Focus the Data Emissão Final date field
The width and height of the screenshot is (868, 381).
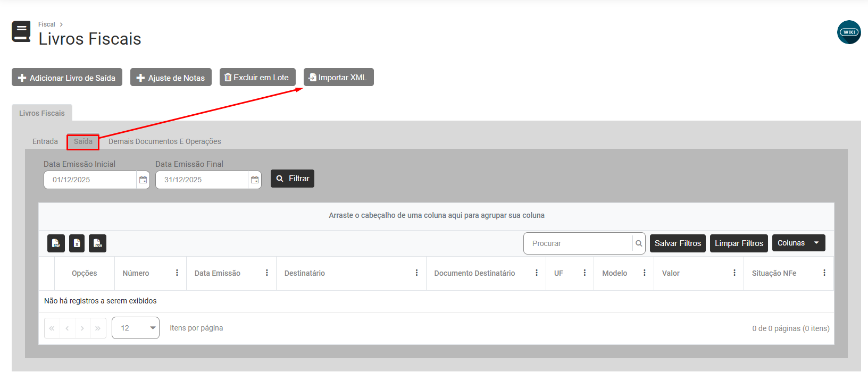202,180
